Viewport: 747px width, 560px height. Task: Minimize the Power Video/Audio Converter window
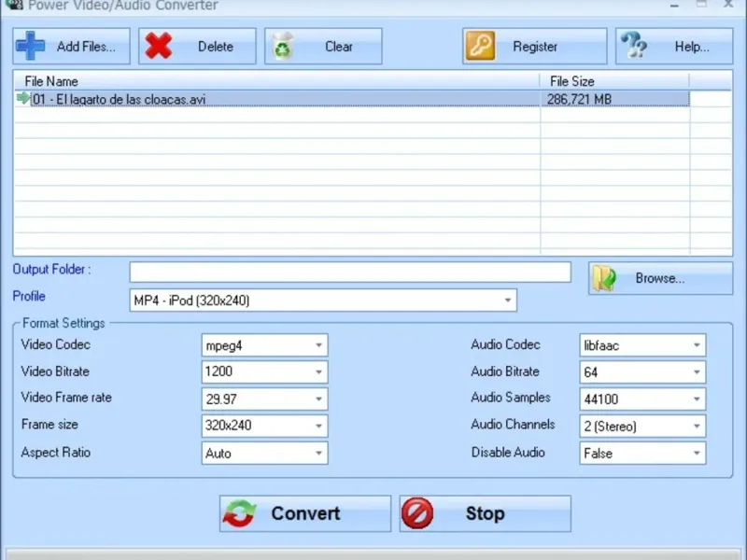674,6
